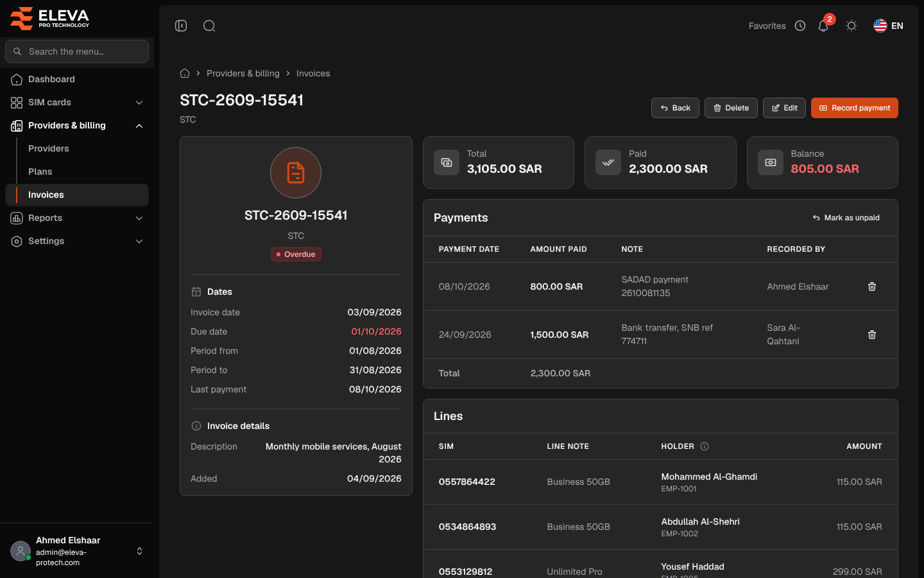This screenshot has height=578, width=924.
Task: Open the Favorites link
Action: tap(767, 26)
